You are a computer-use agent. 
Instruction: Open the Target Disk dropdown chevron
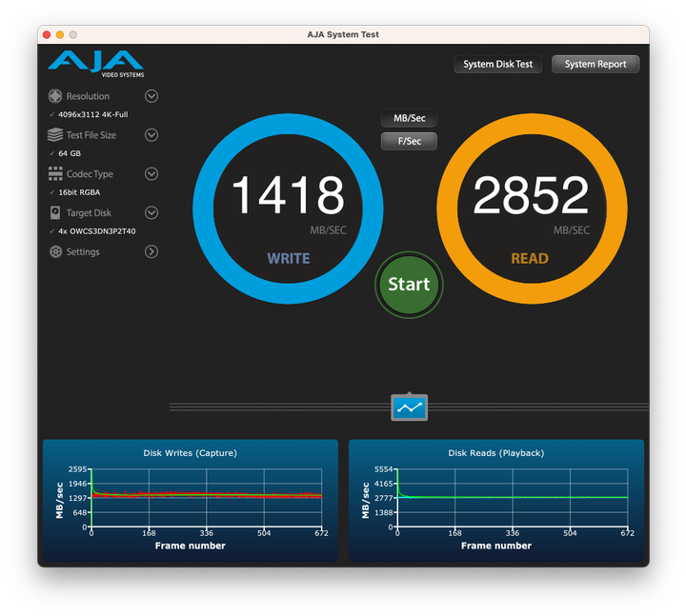(x=151, y=213)
